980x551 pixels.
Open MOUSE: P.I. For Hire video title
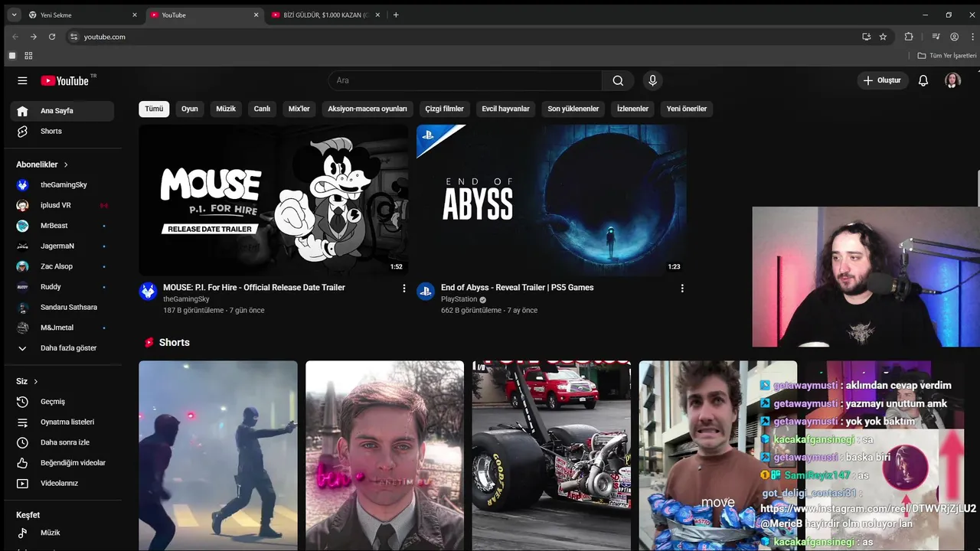pyautogui.click(x=254, y=288)
